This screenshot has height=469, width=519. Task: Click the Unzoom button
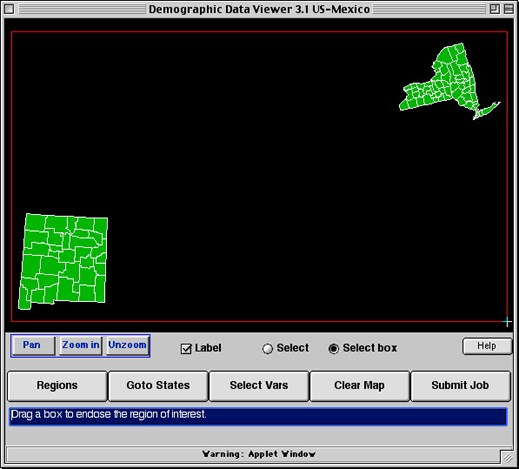click(128, 345)
